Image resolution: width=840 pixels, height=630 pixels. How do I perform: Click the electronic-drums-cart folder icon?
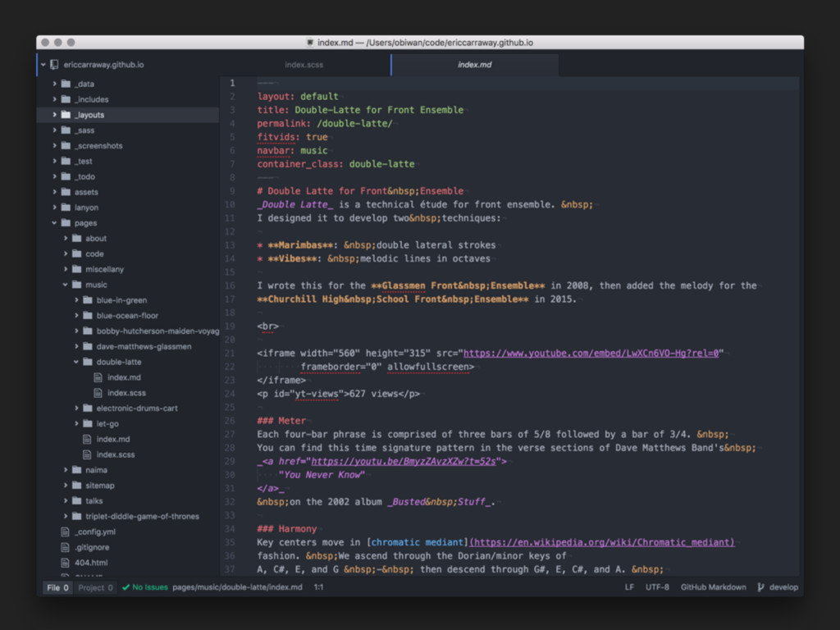[x=88, y=409]
